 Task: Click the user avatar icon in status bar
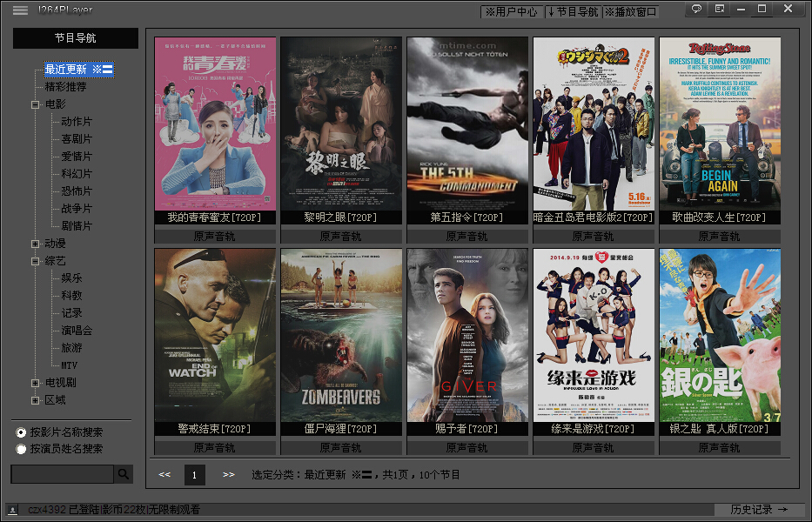pos(12,510)
